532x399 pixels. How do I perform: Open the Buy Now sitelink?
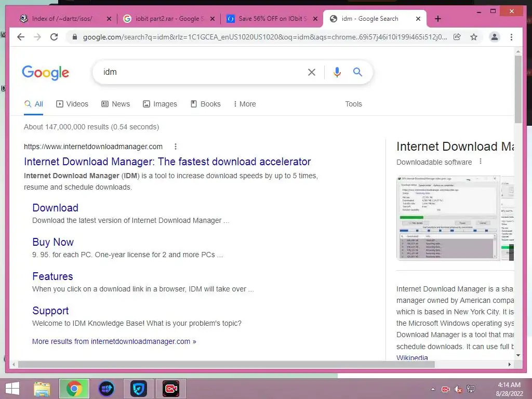pos(53,242)
